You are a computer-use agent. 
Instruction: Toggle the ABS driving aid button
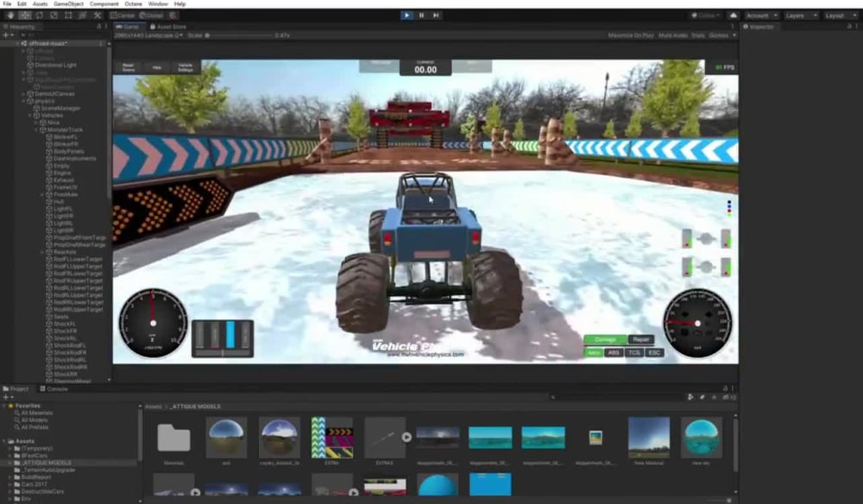pos(614,353)
